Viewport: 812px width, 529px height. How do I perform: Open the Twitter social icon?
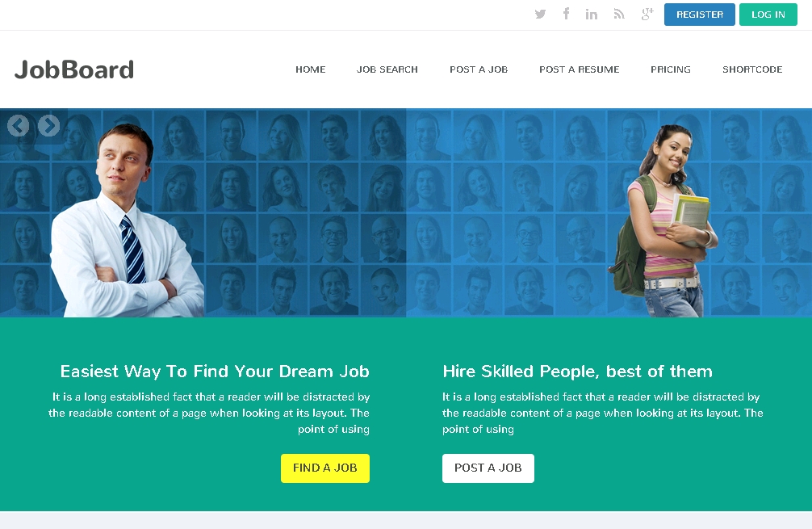pos(540,15)
